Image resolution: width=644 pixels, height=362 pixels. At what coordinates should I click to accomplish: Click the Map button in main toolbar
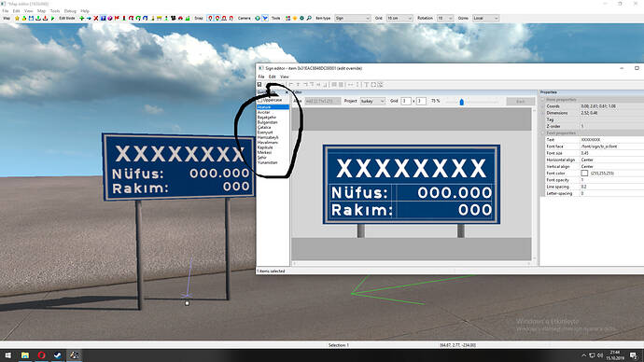click(x=7, y=18)
